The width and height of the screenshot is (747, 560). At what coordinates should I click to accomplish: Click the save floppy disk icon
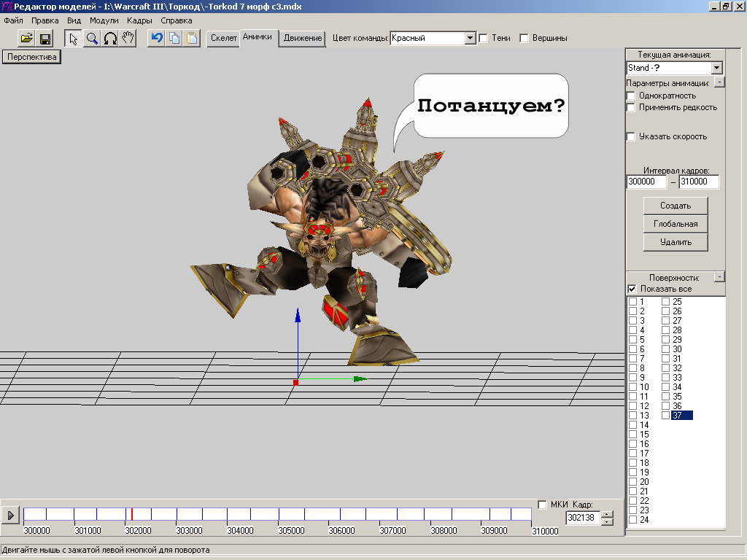(x=44, y=39)
